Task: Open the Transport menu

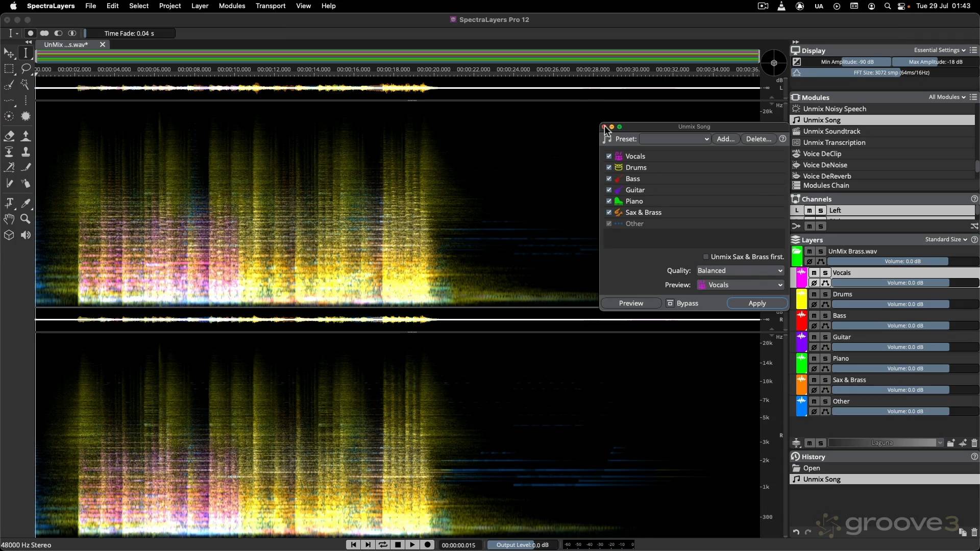Action: pyautogui.click(x=271, y=6)
